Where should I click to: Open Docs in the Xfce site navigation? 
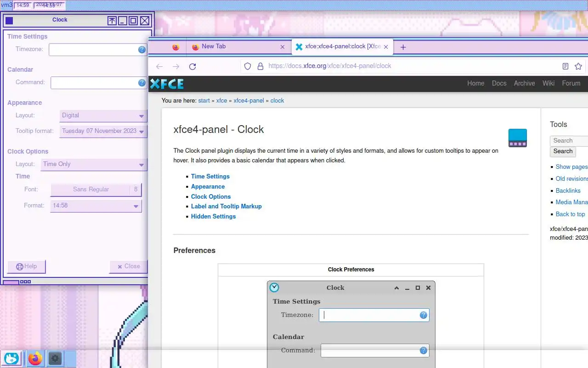[499, 84]
